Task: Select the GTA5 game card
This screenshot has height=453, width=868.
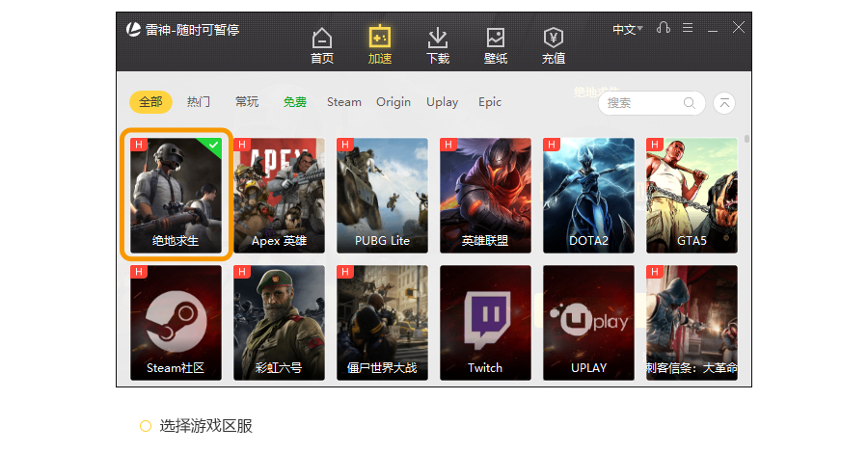Action: click(x=692, y=196)
